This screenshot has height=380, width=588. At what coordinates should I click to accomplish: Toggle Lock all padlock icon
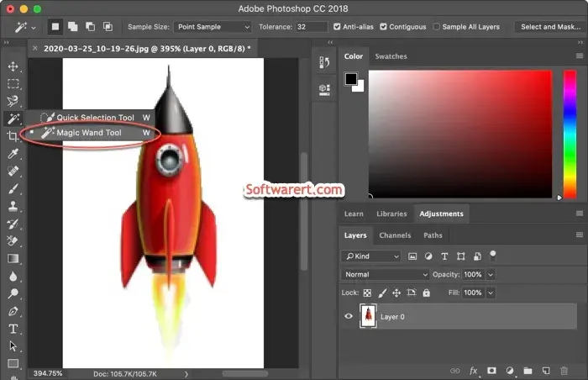[x=427, y=293]
